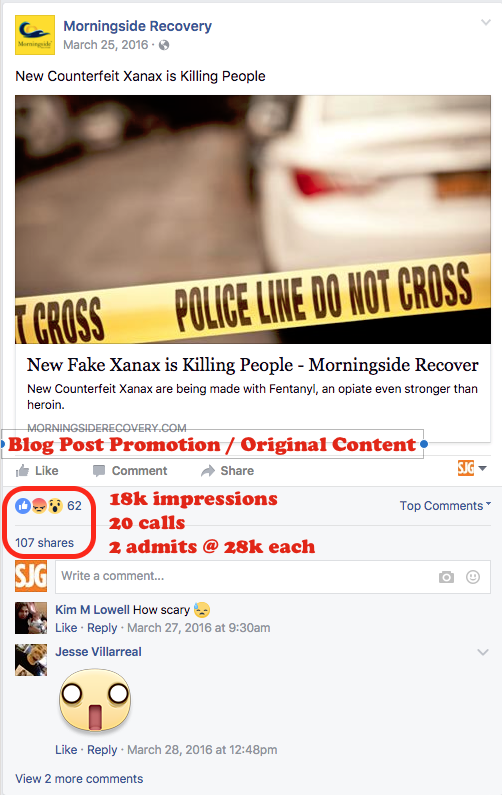This screenshot has width=502, height=795.
Task: Click the globe public-visibility icon
Action: (164, 45)
